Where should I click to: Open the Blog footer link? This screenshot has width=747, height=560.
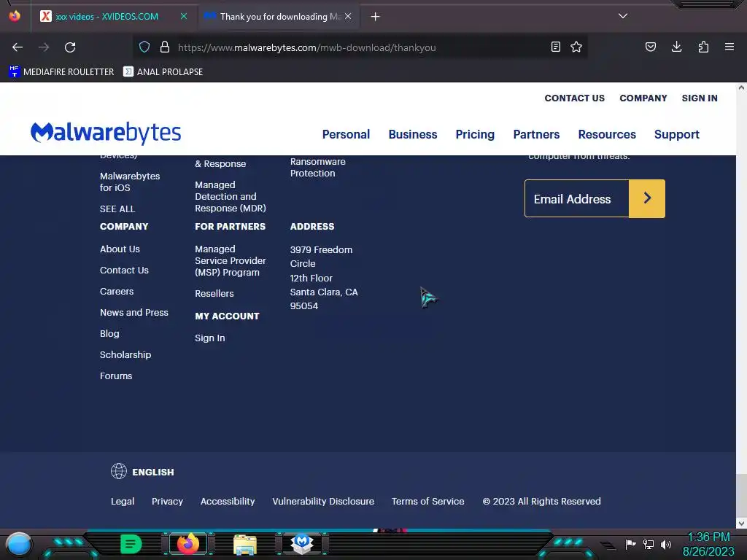[x=109, y=334]
